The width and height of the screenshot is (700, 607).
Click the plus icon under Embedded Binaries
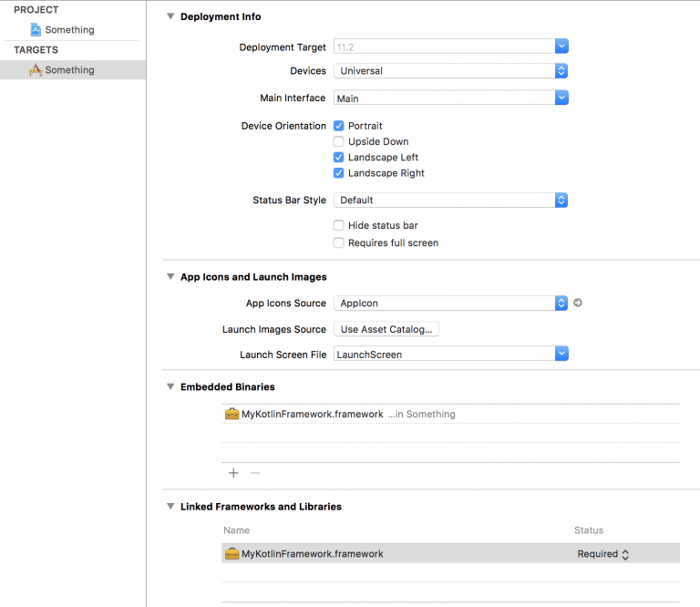(x=233, y=473)
